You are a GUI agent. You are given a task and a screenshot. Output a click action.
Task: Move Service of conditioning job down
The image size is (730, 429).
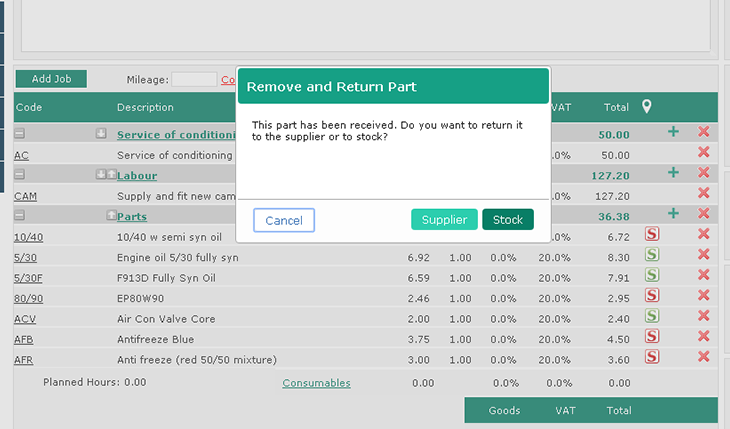[101, 134]
